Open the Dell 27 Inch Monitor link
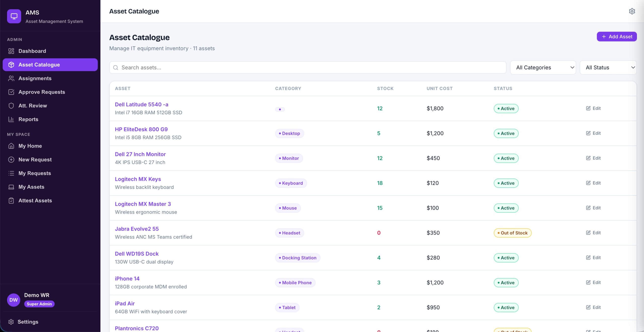 coord(140,154)
